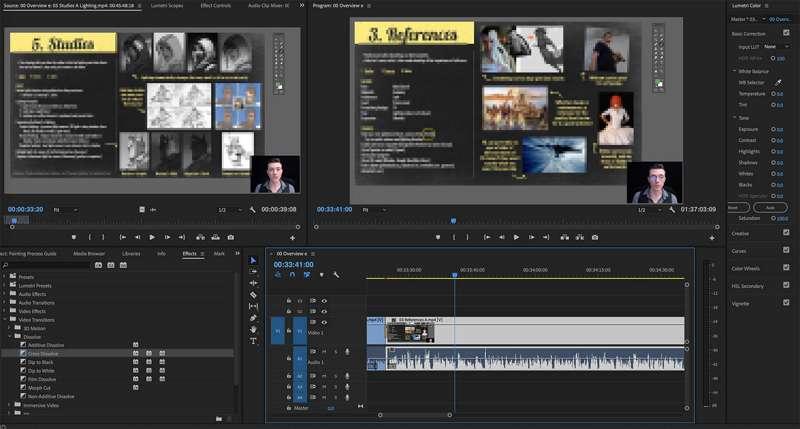Viewport: 800px width, 429px height.
Task: Switch to the Libraries tab
Action: (x=131, y=254)
